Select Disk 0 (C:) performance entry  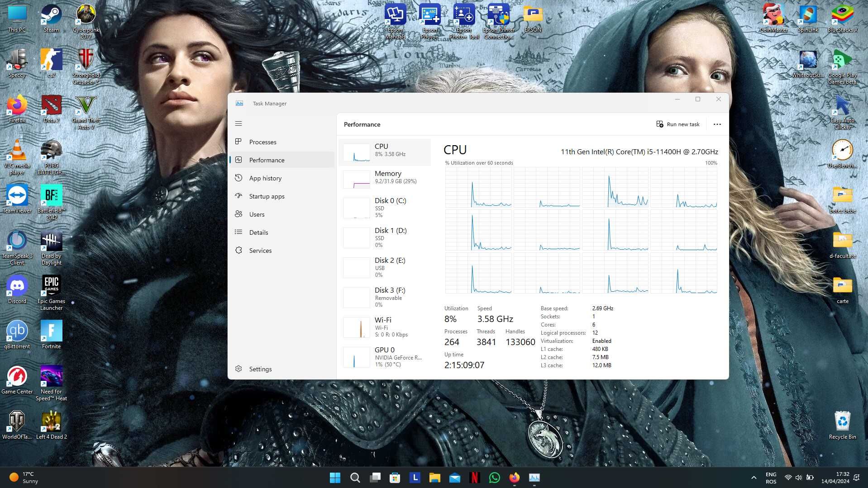tap(385, 208)
